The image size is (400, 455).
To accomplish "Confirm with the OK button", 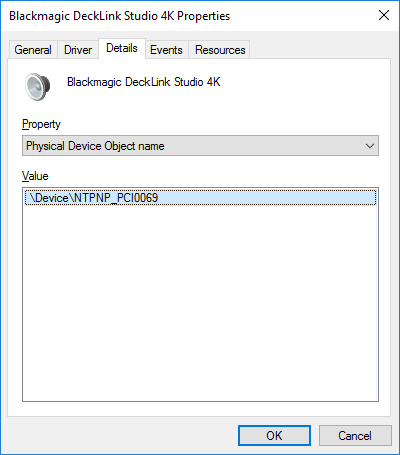I will click(274, 435).
